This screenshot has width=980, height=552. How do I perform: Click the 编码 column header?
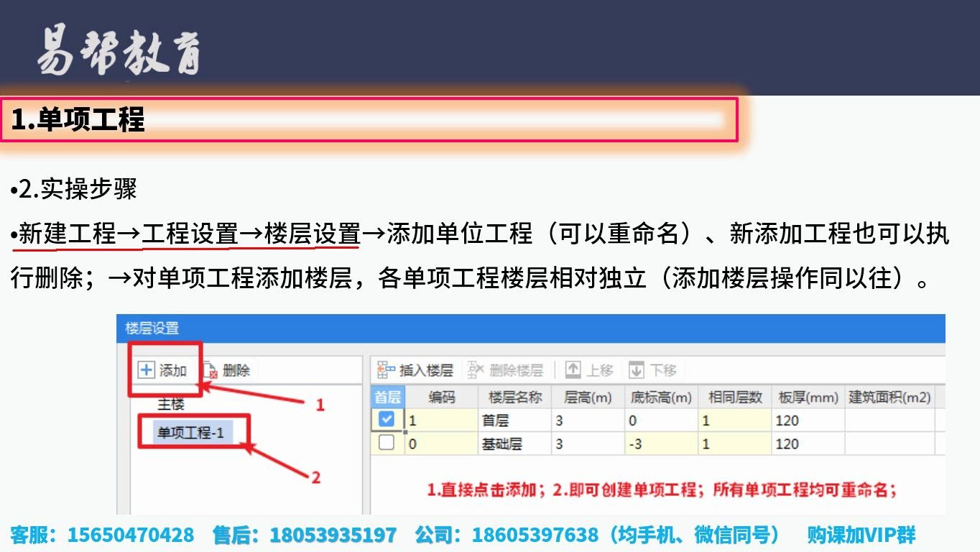point(442,397)
